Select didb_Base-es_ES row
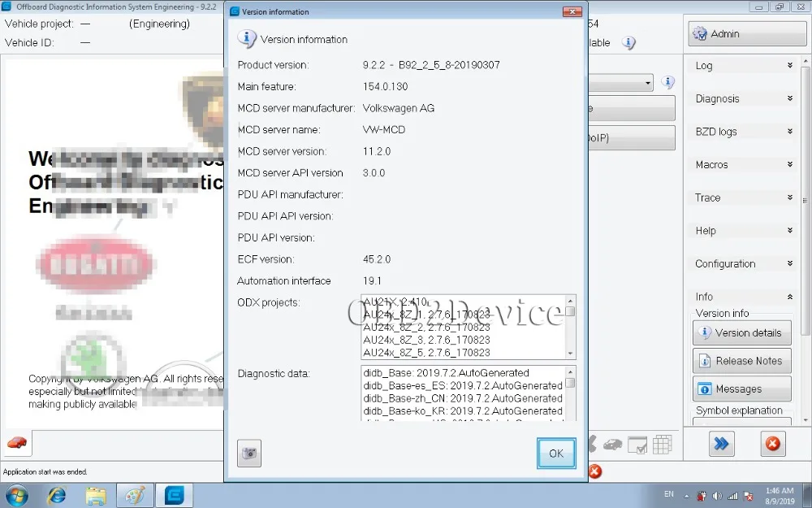 pos(463,385)
